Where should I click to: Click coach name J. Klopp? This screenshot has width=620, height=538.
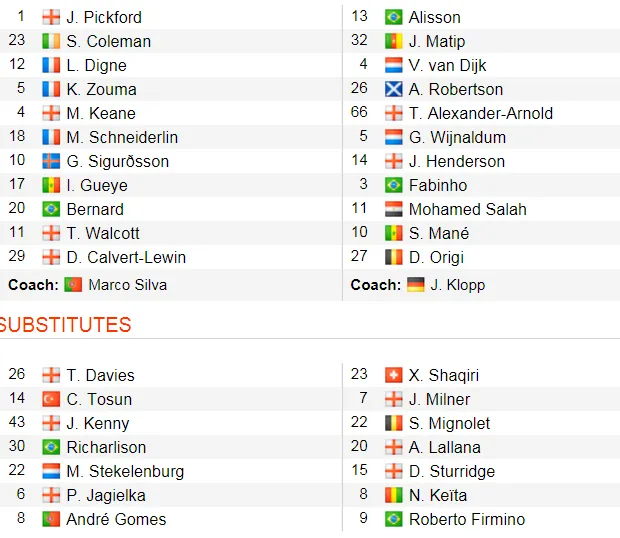pyautogui.click(x=457, y=285)
